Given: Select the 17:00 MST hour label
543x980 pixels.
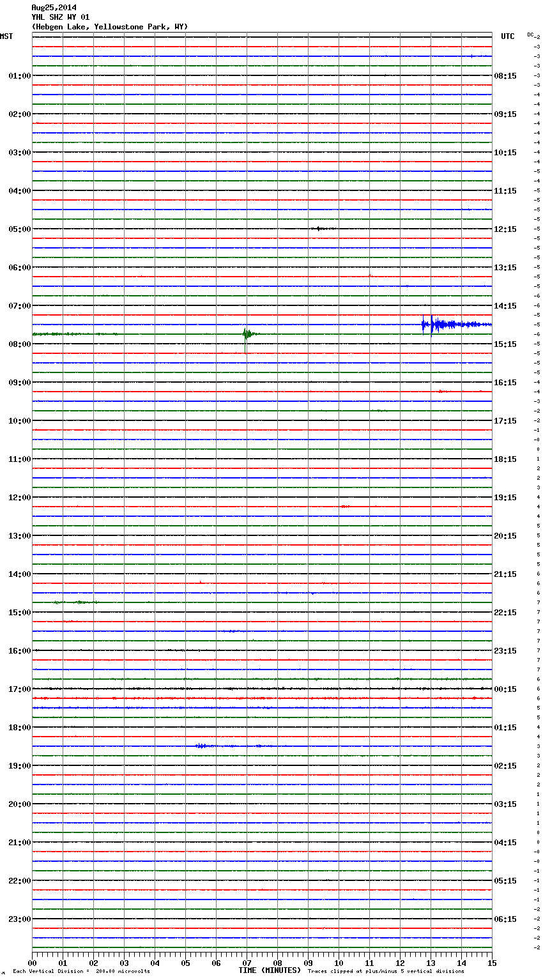Looking at the screenshot, I should click(19, 689).
